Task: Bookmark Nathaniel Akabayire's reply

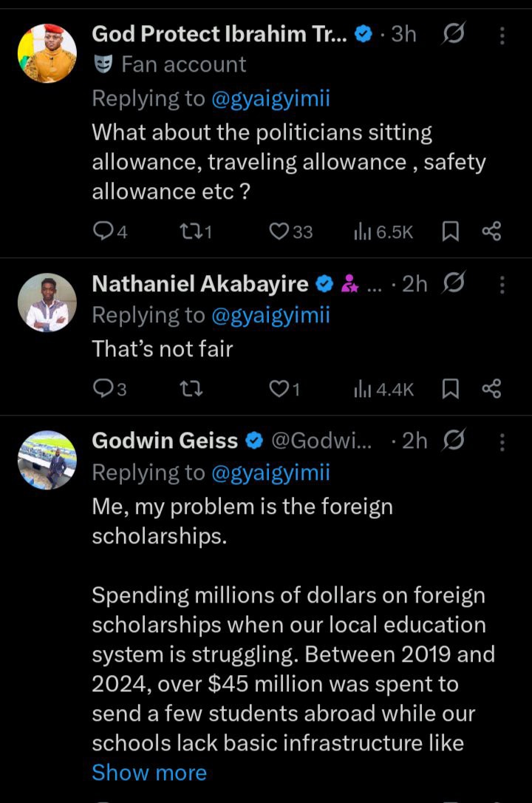Action: click(450, 389)
